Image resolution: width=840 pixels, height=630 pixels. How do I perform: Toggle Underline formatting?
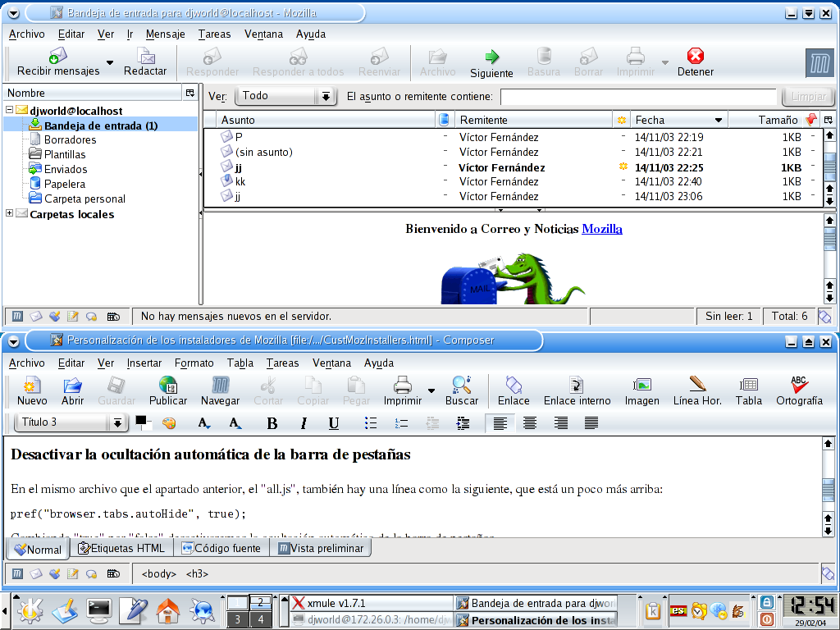pos(334,423)
